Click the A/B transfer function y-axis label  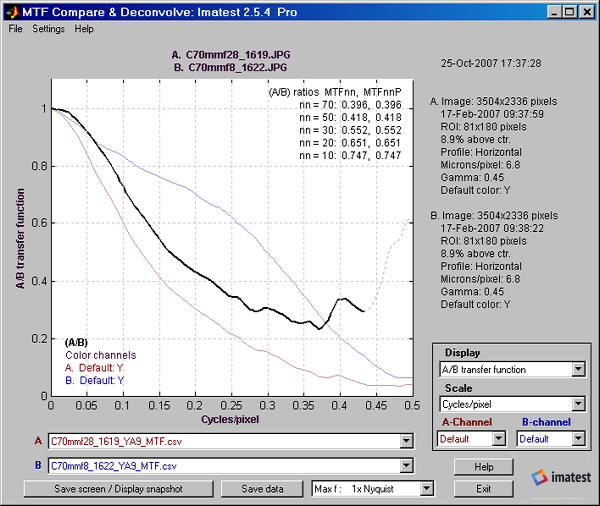click(x=20, y=238)
